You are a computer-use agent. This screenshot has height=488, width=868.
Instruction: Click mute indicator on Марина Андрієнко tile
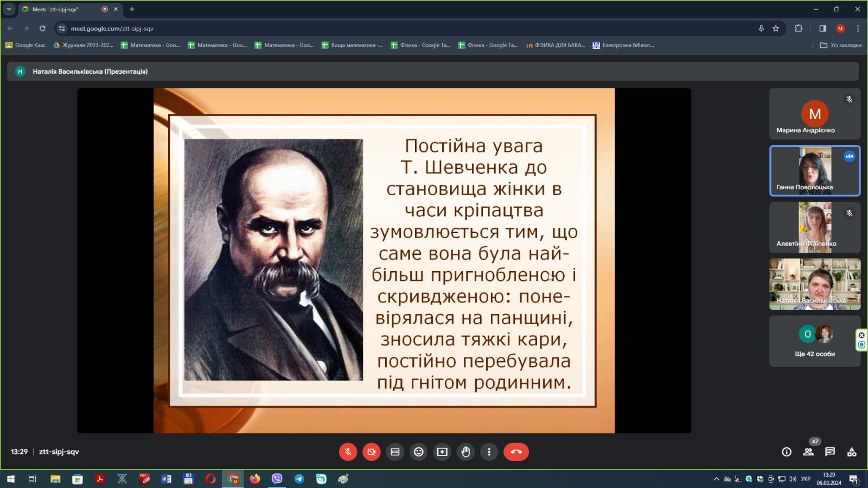tap(850, 99)
